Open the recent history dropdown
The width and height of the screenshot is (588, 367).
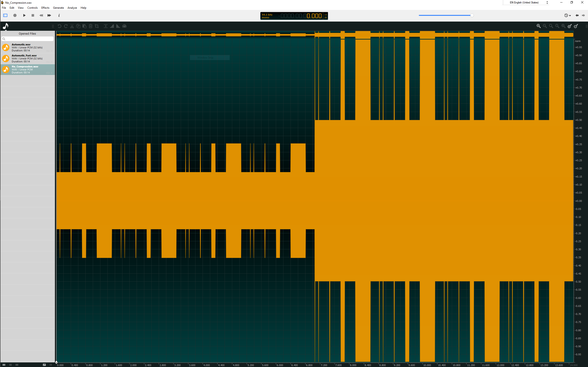[x=567, y=15]
